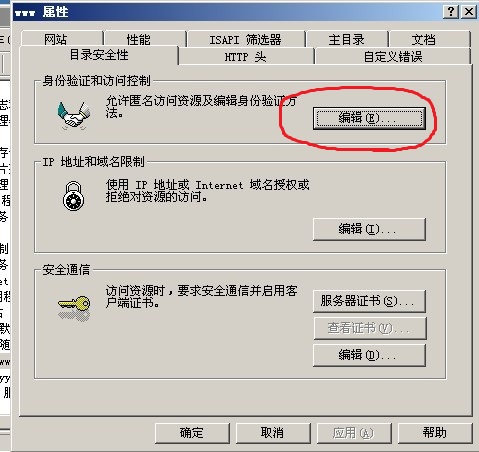This screenshot has width=479, height=452.
Task: Close the 属性 dialog with X button
Action: 469,12
